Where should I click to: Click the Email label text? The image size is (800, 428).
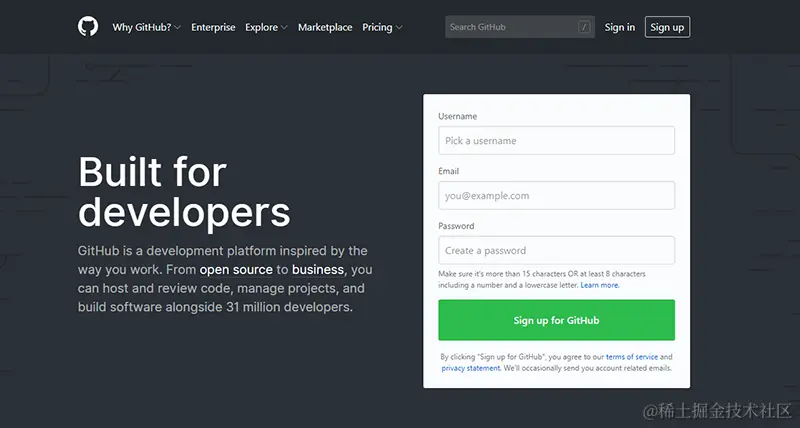point(448,171)
